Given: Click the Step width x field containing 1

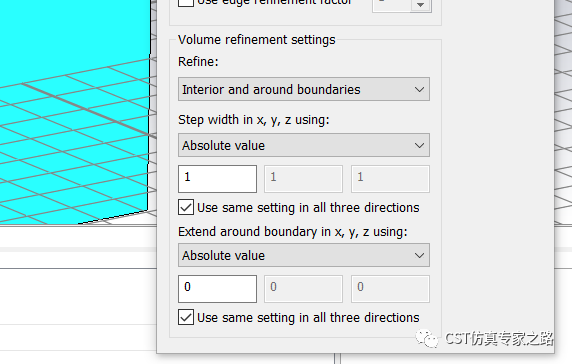Looking at the screenshot, I should [x=217, y=179].
